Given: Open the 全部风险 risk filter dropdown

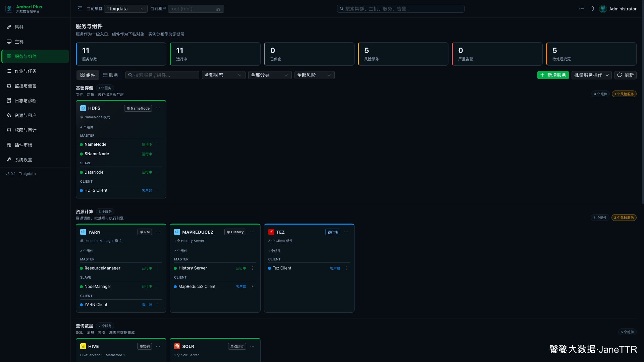Looking at the screenshot, I should [x=314, y=75].
